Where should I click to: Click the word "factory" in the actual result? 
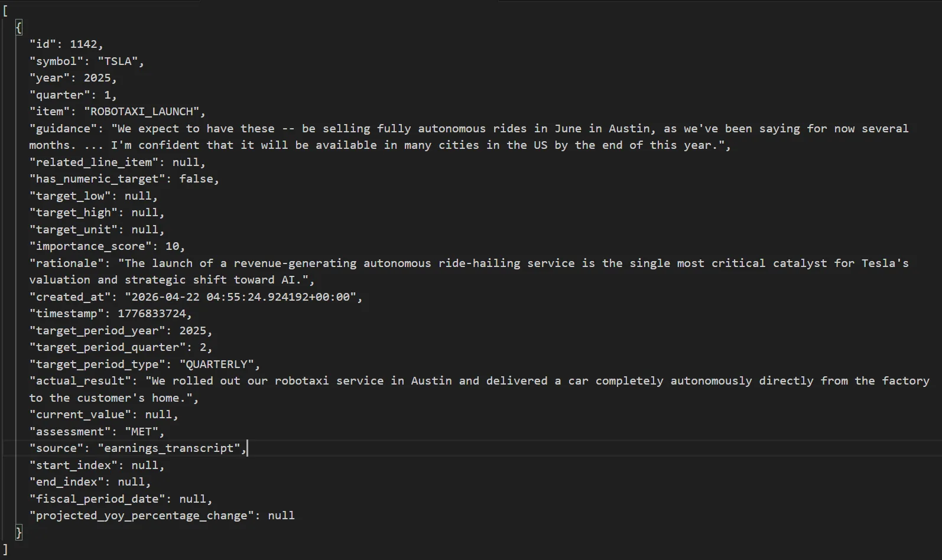[x=905, y=381]
